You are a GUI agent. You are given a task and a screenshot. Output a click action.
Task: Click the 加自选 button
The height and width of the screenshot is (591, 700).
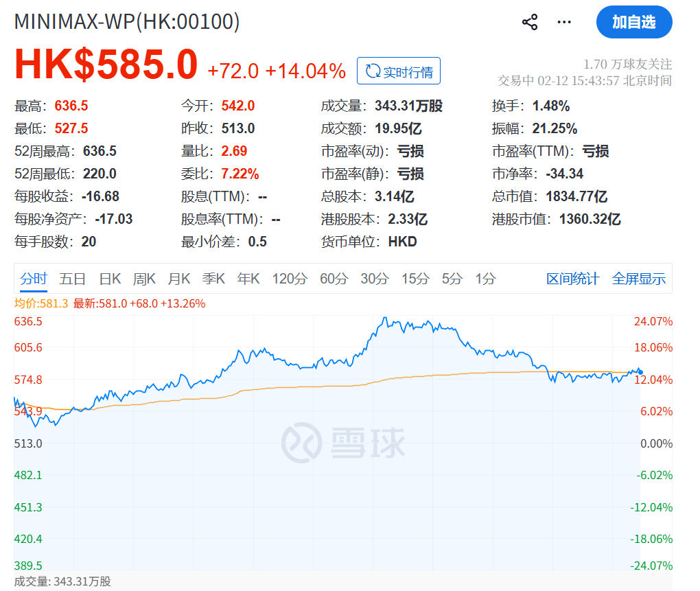pos(633,22)
